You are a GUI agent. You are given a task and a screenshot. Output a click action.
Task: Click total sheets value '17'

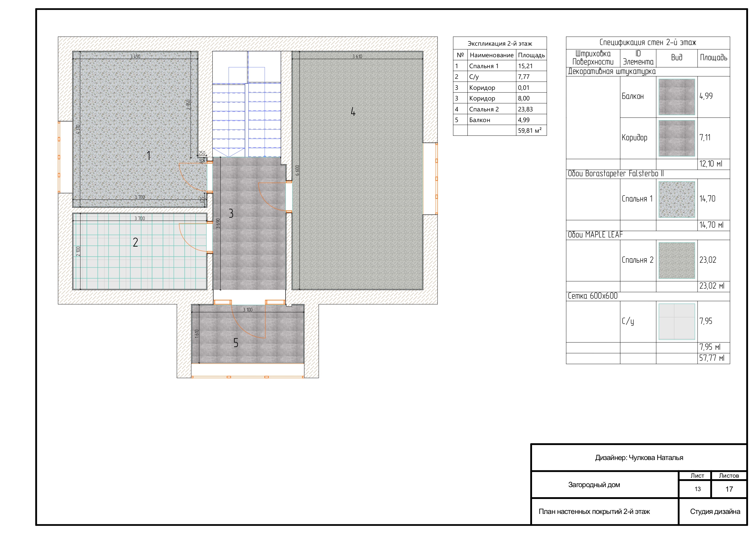click(x=729, y=489)
